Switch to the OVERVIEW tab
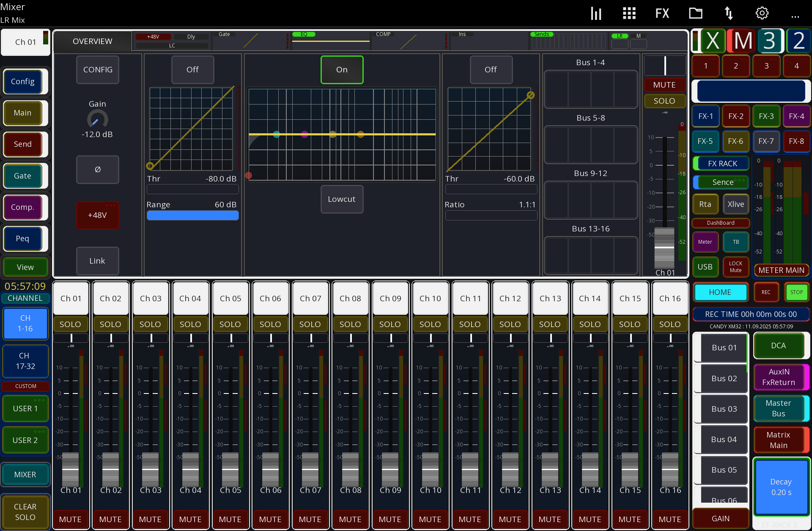Screen dimensions: 812x531 click(x=92, y=41)
